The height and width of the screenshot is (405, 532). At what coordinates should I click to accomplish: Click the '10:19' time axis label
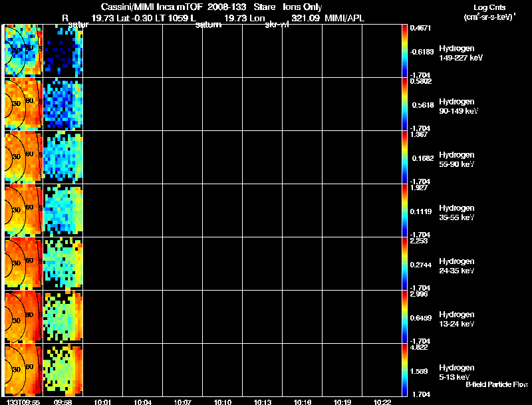pyautogui.click(x=342, y=402)
